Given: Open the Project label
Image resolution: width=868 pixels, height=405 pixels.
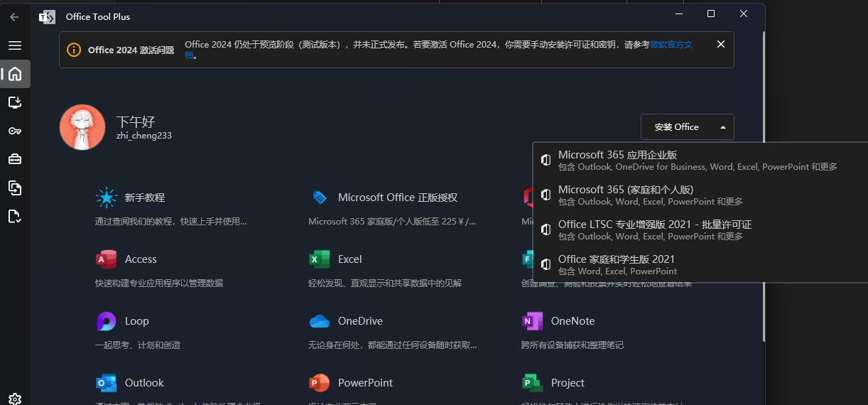Looking at the screenshot, I should (x=568, y=383).
